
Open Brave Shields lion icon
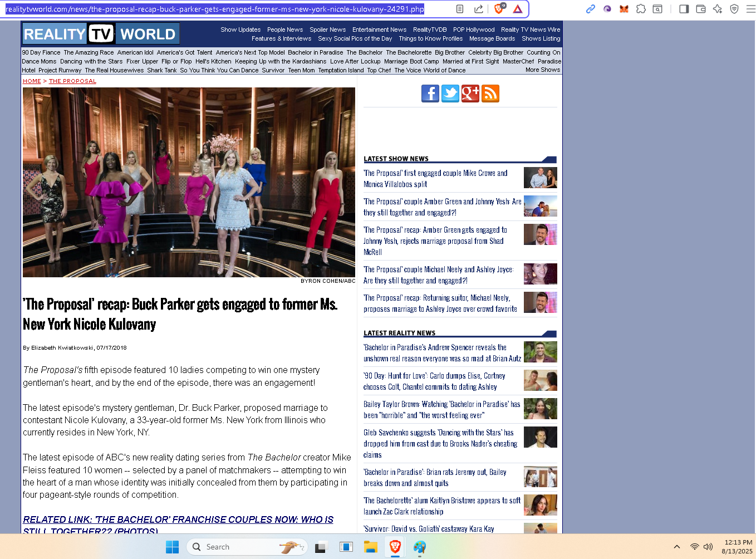(499, 9)
